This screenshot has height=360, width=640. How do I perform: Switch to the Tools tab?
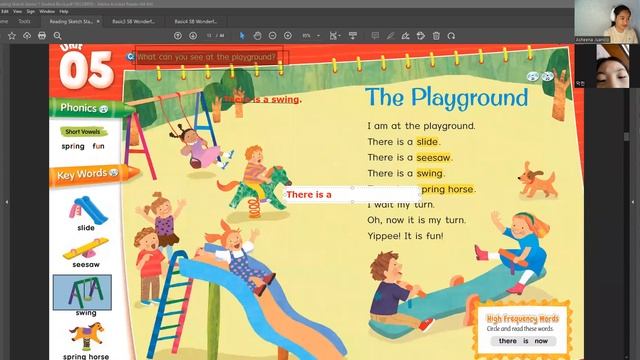[24, 21]
